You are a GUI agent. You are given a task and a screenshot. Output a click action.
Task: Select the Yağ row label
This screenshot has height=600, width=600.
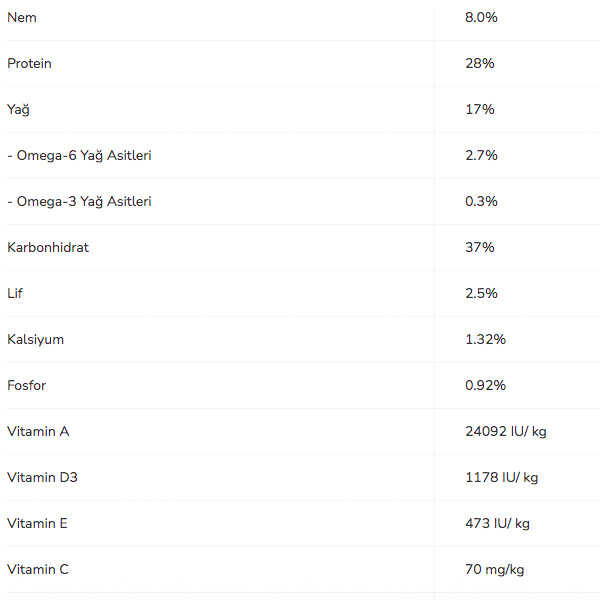point(18,110)
